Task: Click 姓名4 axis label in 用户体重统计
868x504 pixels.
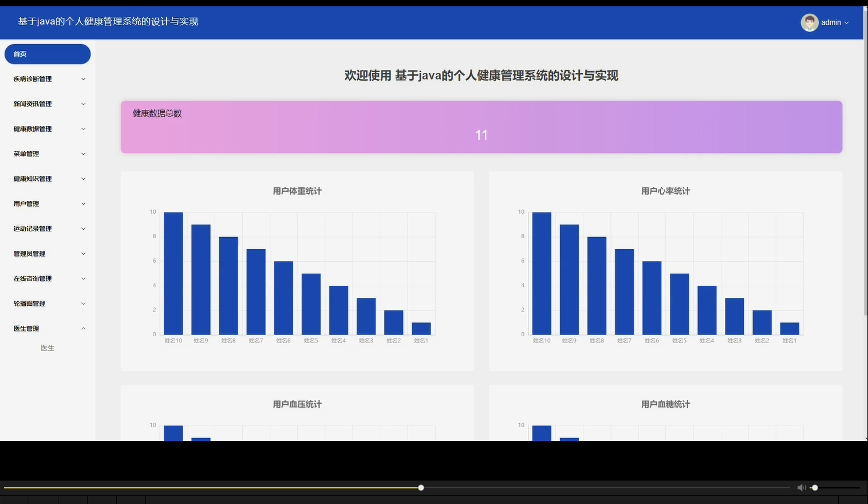Action: [x=338, y=341]
